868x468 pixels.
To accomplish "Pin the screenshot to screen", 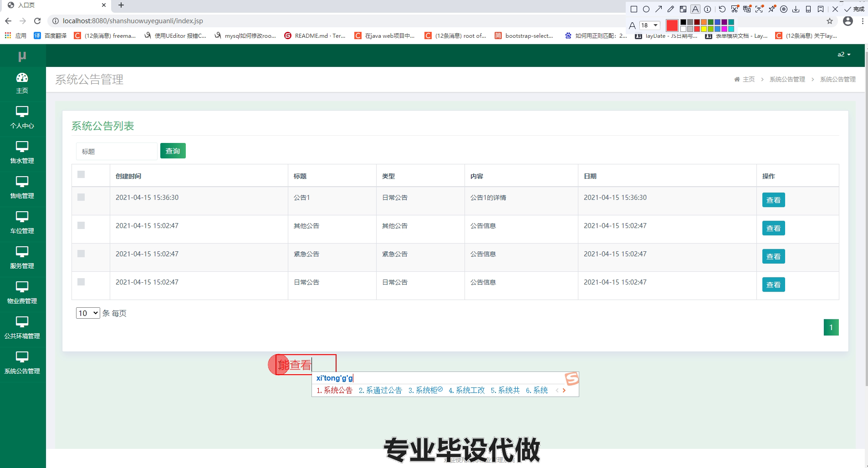I will [x=771, y=9].
